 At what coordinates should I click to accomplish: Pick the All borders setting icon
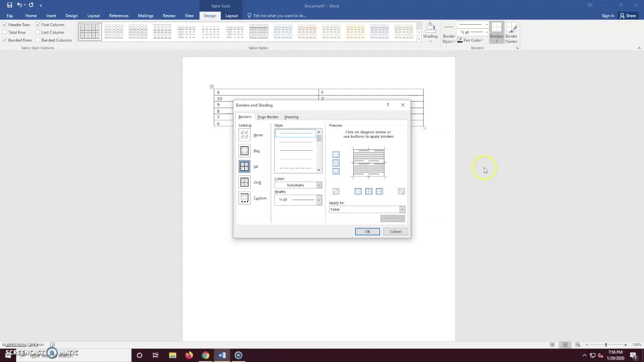[244, 166]
